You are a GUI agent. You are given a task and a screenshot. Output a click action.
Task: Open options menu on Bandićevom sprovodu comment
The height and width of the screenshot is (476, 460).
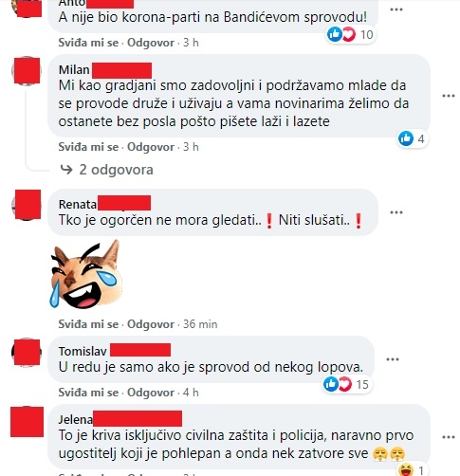(396, 9)
